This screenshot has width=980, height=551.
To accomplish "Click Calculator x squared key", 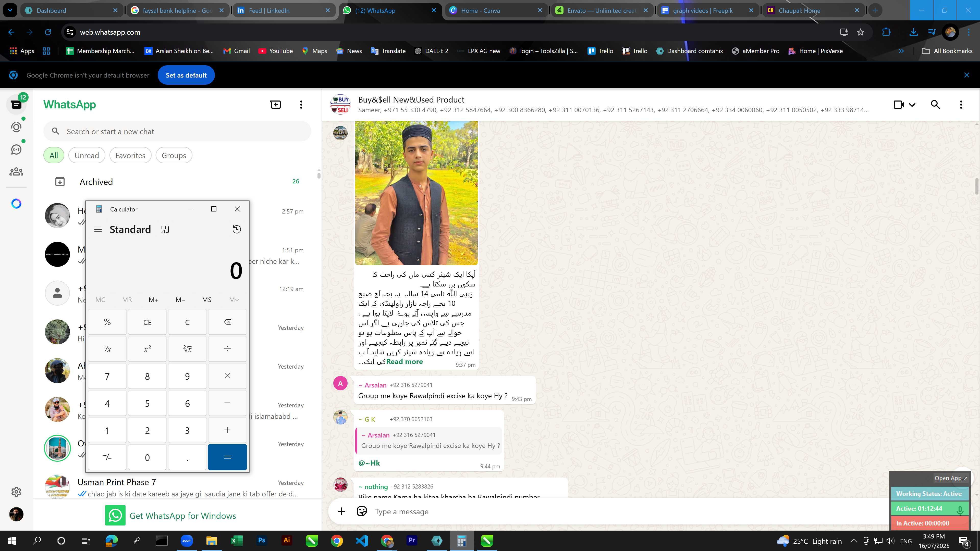I will pyautogui.click(x=147, y=349).
